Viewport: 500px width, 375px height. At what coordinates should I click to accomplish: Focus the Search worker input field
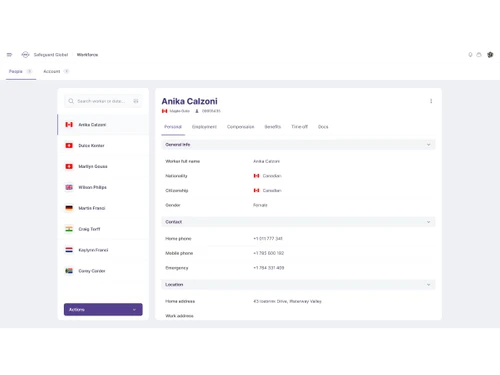click(x=103, y=101)
